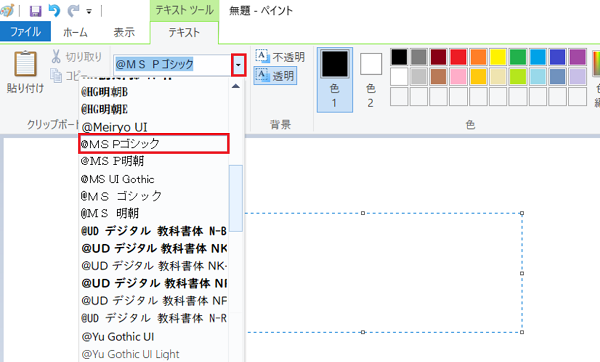Click the font list scrollbar thumb

(236, 198)
